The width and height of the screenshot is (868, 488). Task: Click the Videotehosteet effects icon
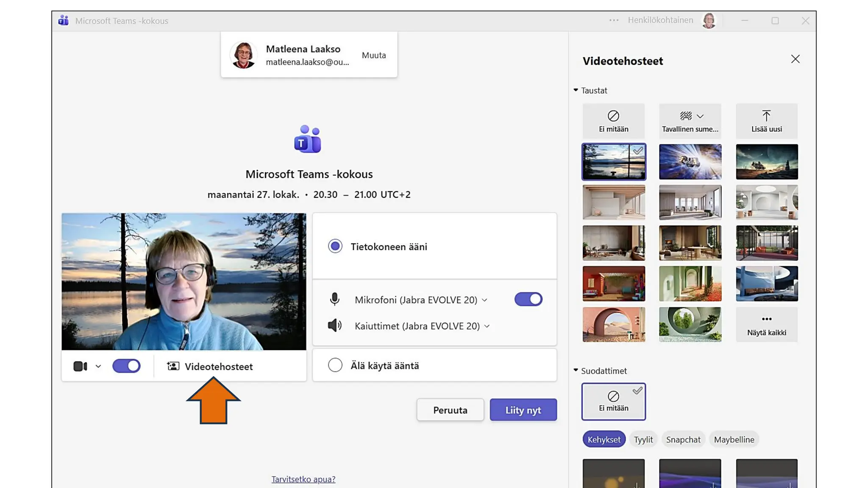(x=173, y=366)
